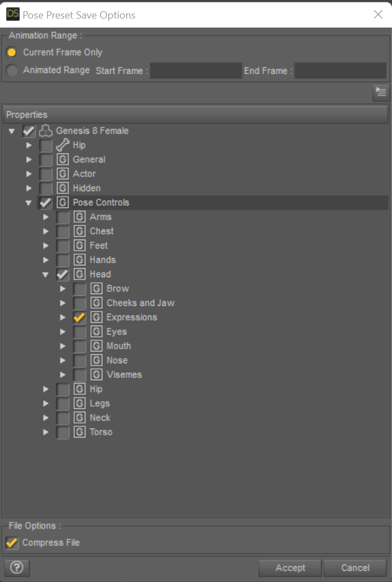The height and width of the screenshot is (582, 392).
Task: Click the Cancel button
Action: click(x=355, y=567)
